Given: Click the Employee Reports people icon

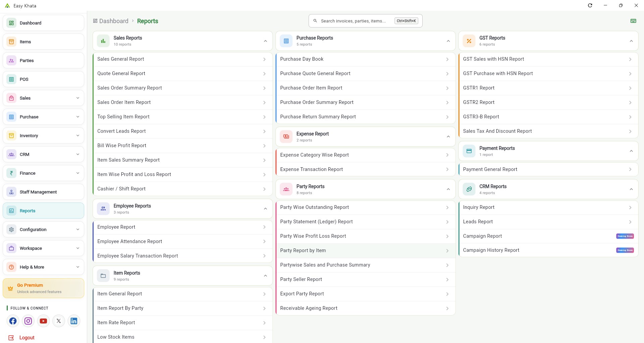Looking at the screenshot, I should [x=103, y=209].
